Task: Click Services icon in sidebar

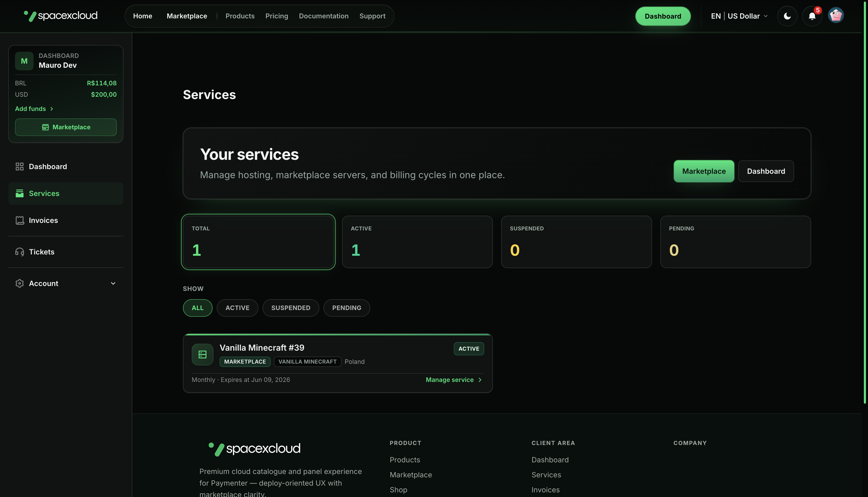Action: coord(19,193)
